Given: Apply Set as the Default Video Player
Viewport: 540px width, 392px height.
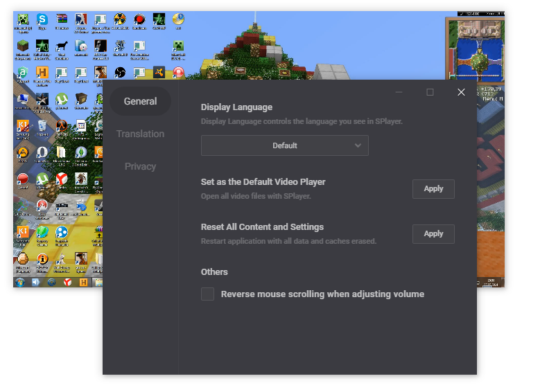Looking at the screenshot, I should click(x=433, y=189).
